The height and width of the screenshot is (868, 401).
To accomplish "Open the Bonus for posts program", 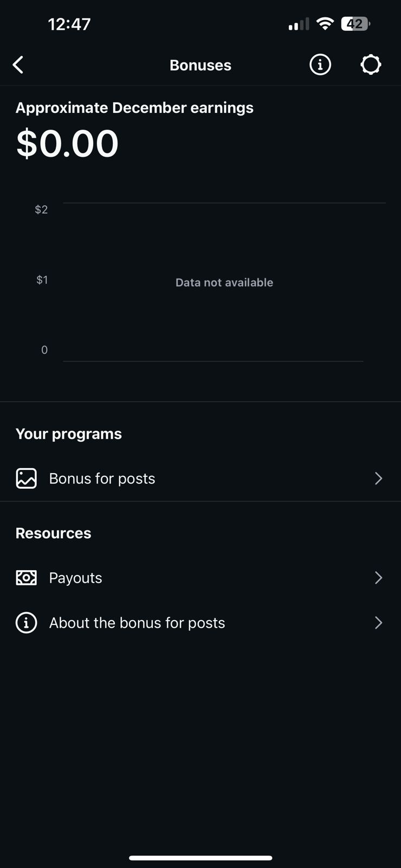I will tap(102, 478).
